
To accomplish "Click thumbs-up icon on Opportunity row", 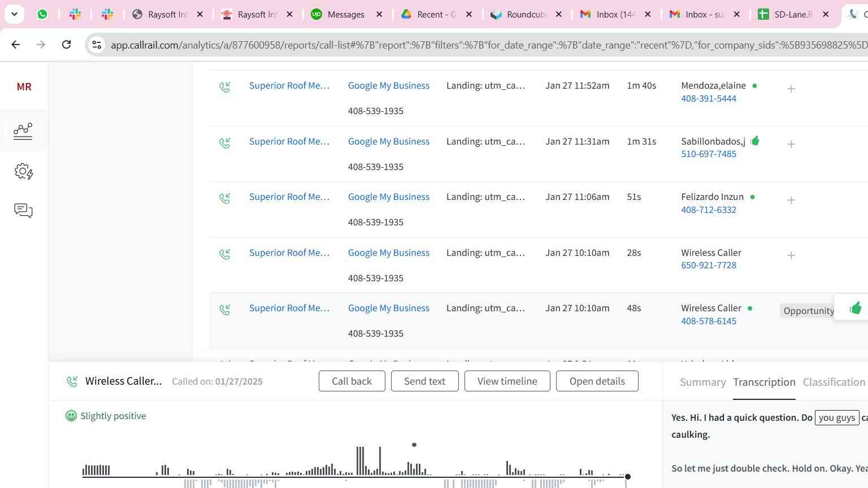I will 855,308.
